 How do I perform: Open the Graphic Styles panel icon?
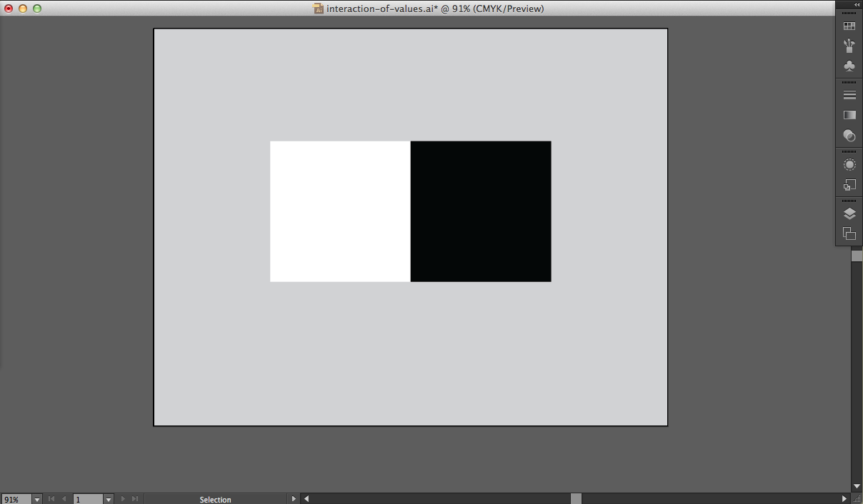coord(849,185)
